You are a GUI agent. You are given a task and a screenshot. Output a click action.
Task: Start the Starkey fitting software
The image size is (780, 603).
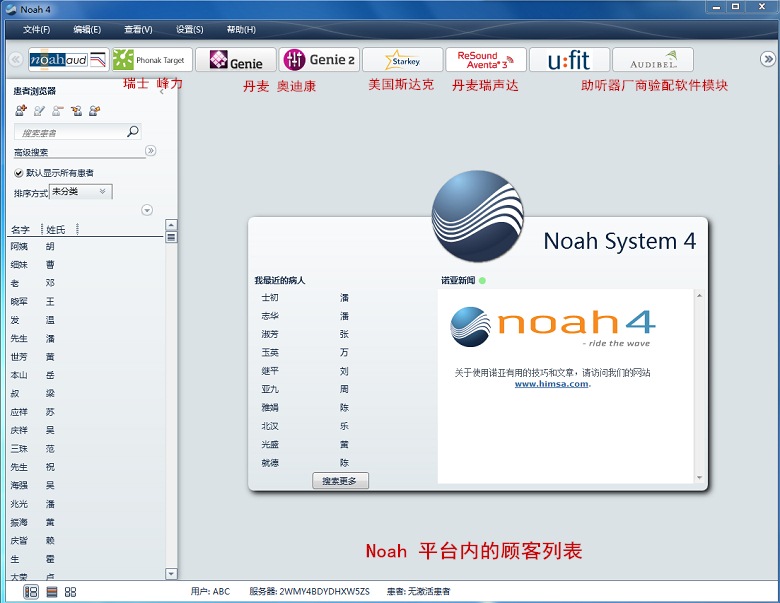tap(402, 60)
